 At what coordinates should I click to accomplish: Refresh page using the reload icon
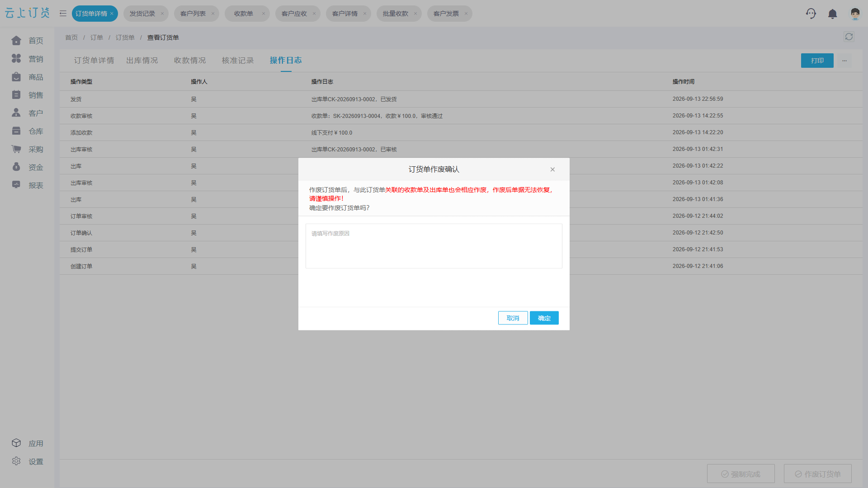(x=849, y=37)
